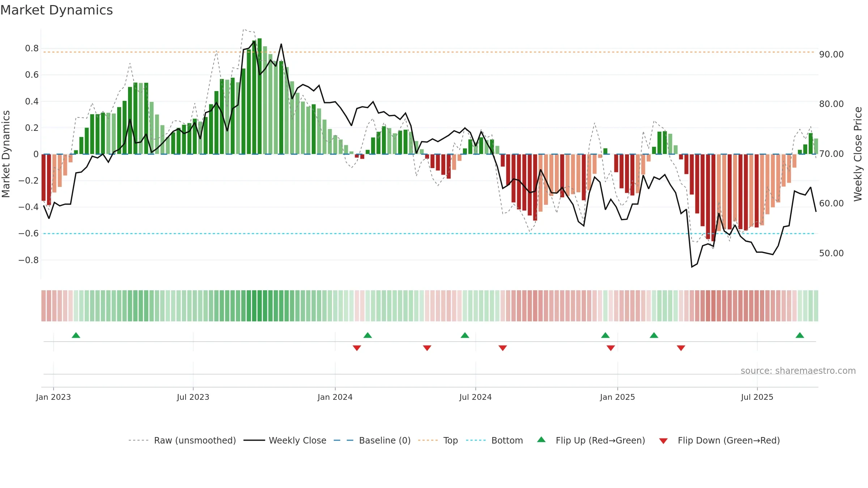Click the 90.00 price tick on the right axis
Image resolution: width=868 pixels, height=488 pixels.
(x=831, y=55)
